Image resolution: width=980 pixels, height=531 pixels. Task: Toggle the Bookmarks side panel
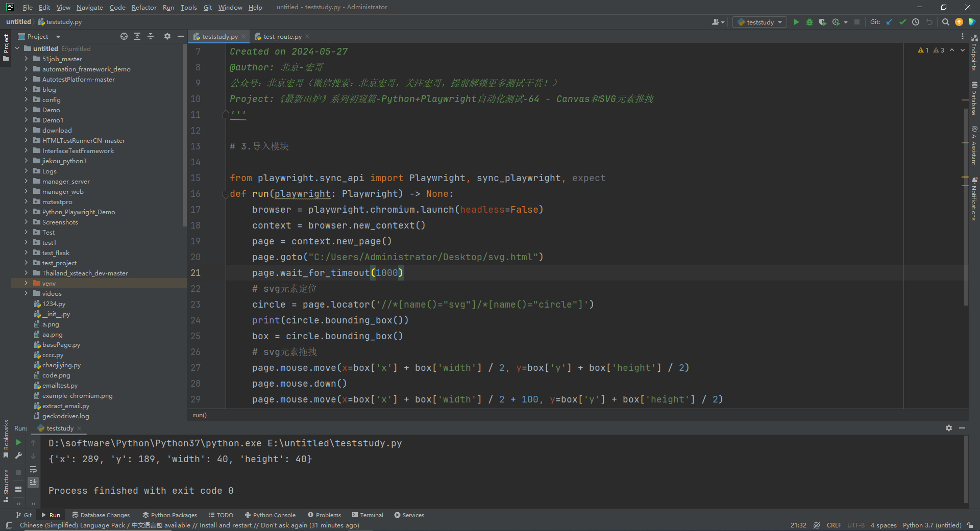point(6,439)
